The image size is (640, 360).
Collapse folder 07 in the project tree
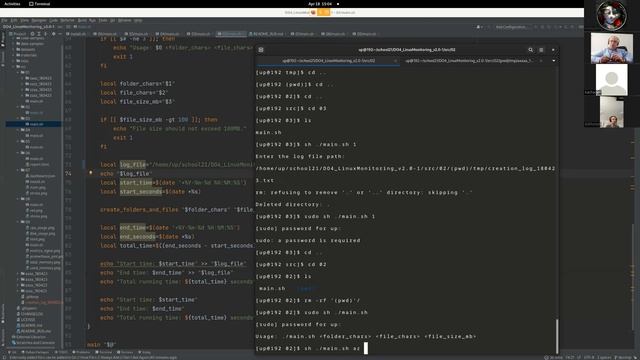19,170
